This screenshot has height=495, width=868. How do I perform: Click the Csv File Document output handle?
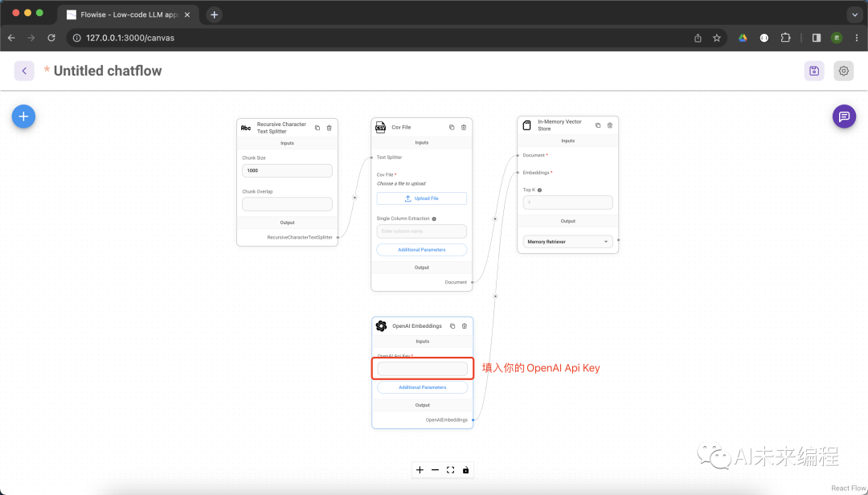[473, 282]
